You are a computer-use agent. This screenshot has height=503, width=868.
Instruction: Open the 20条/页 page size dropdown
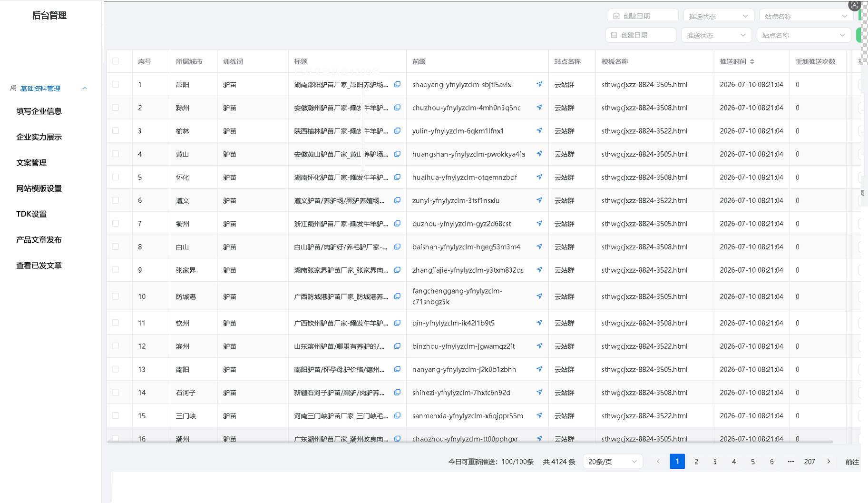(x=613, y=462)
